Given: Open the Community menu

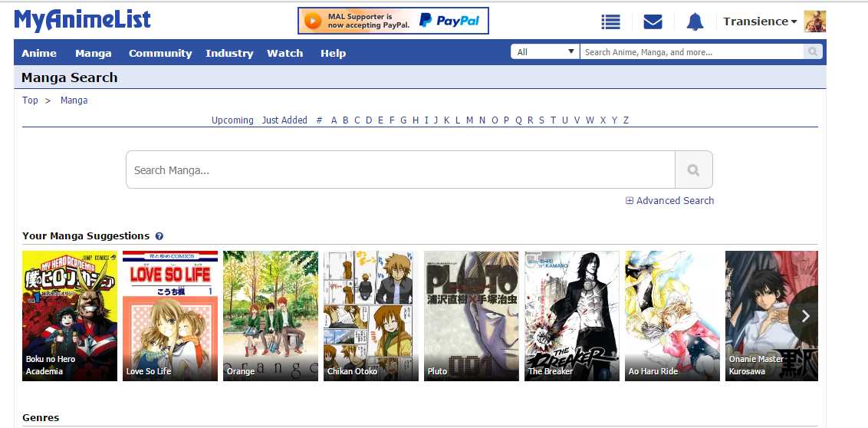Looking at the screenshot, I should (160, 53).
